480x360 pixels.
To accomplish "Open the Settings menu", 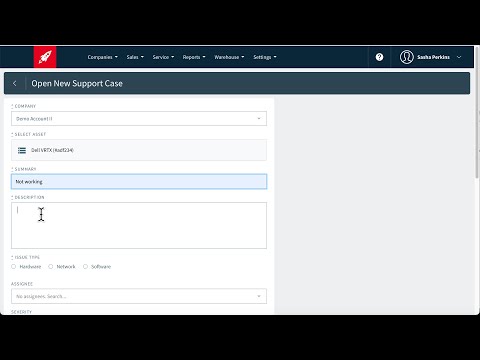I will click(265, 57).
